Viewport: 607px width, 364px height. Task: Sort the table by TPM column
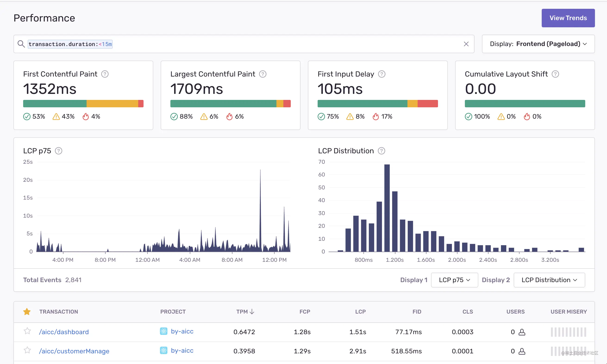(x=245, y=312)
